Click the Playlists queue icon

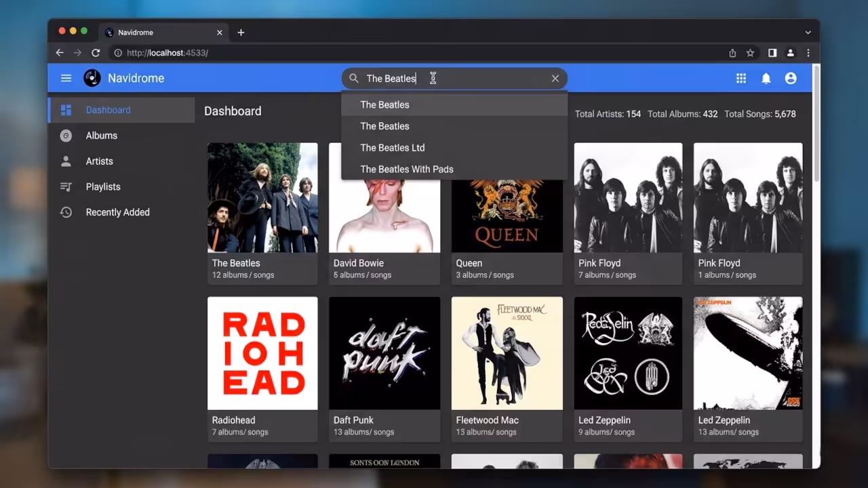pyautogui.click(x=66, y=187)
